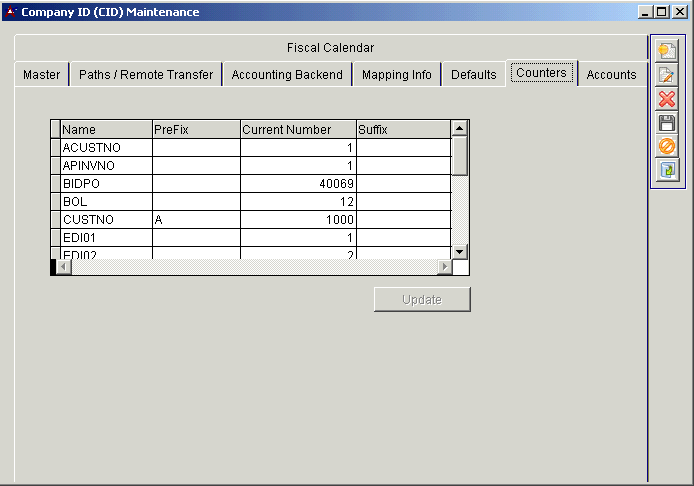Viewport: 694px width, 486px height.
Task: Click the Exit door icon in the toolbar
Action: pyautogui.click(x=667, y=171)
